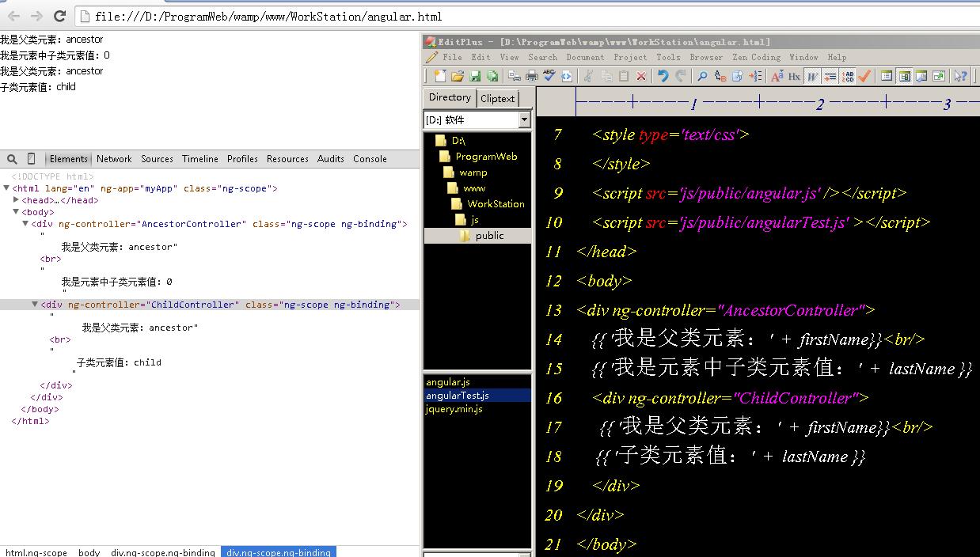This screenshot has height=557, width=980.
Task: Print the document with the printer icon
Action: 532,76
